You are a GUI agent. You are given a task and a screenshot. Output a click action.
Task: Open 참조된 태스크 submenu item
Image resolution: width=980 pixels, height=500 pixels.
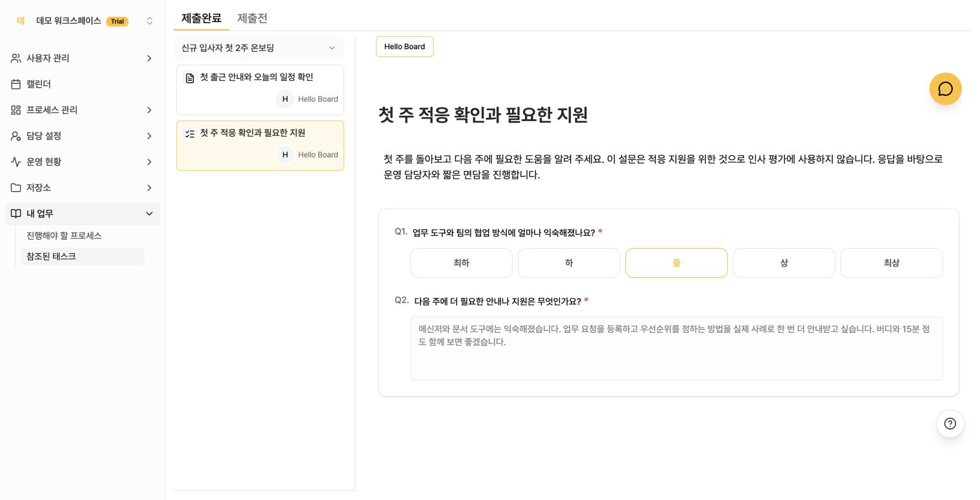pyautogui.click(x=83, y=256)
